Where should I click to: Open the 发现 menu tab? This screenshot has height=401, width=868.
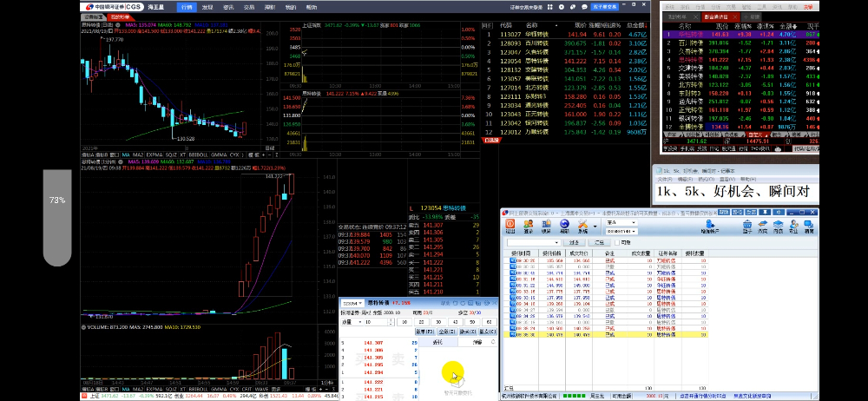click(207, 7)
